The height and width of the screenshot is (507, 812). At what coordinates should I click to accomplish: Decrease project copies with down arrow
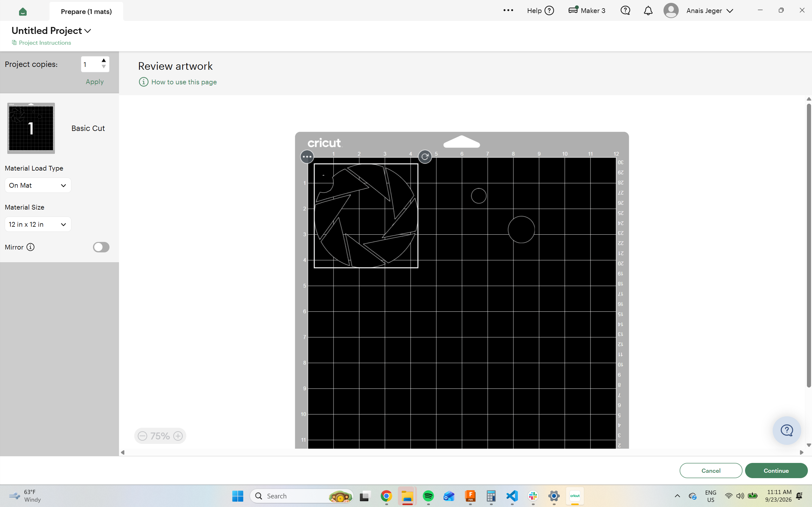pyautogui.click(x=104, y=67)
